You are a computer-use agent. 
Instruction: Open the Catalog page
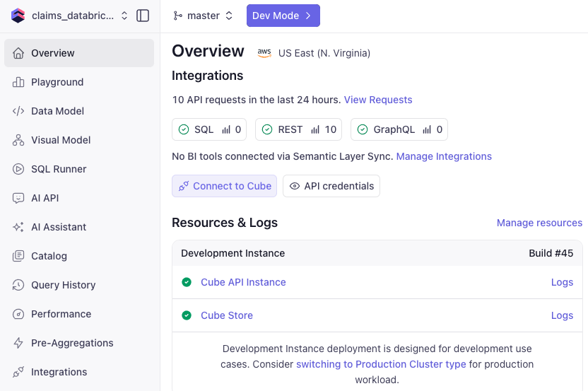tap(79, 256)
